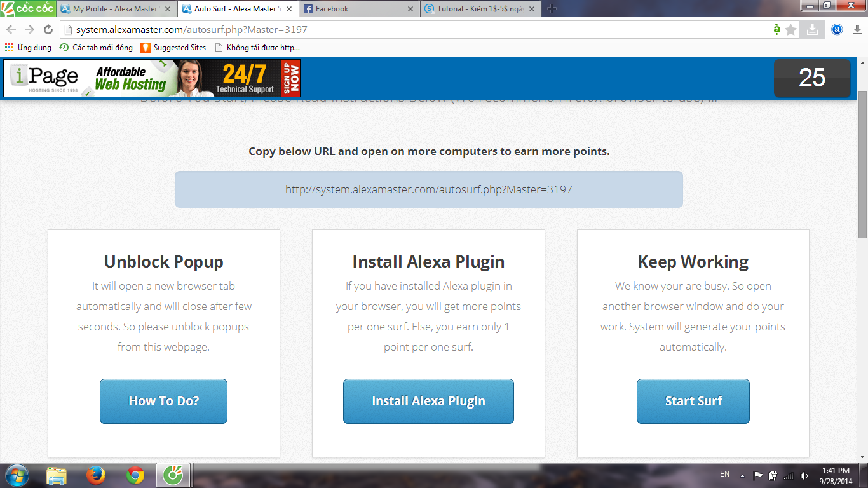Open the Suggested Sites bookmark
The width and height of the screenshot is (868, 488).
pos(173,48)
